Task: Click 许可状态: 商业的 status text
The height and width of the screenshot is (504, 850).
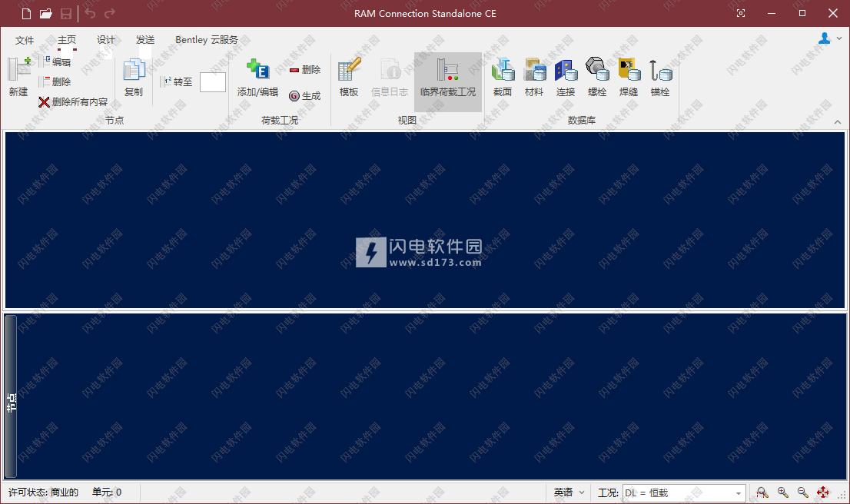Action: pos(43,492)
